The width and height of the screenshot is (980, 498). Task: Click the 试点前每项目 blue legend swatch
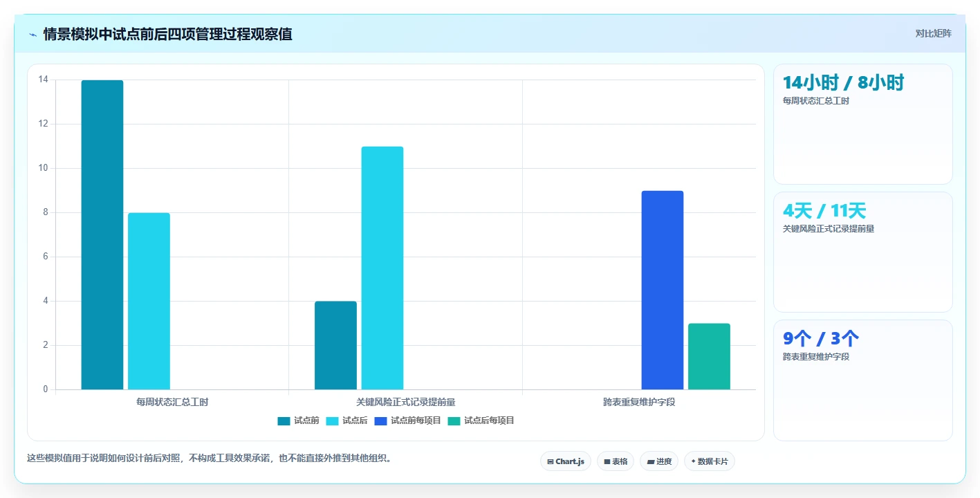[381, 421]
